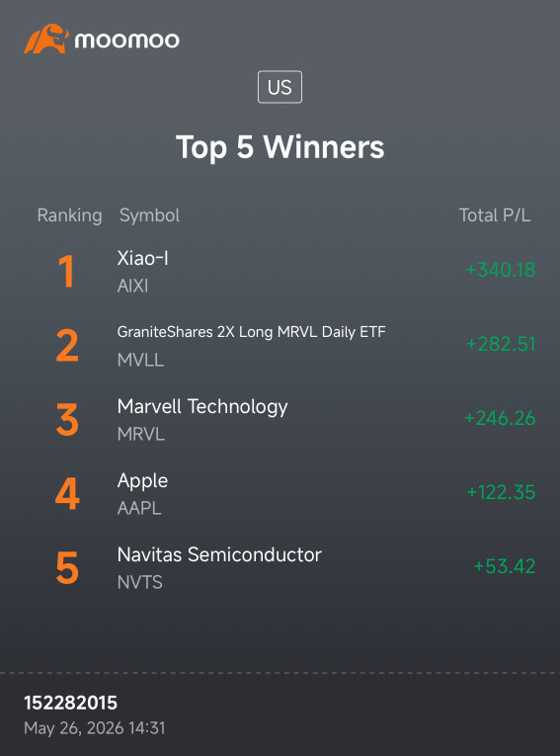Click the moomoo bull logo icon
Screen dimensions: 560x756
click(x=46, y=39)
